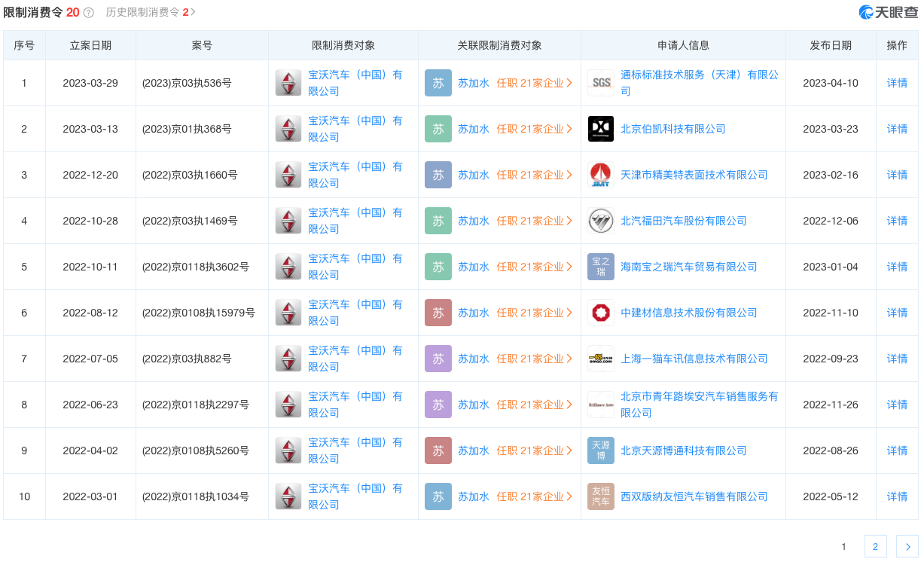924x562 pixels.
Task: Open 上海一猫车讯信息技术有限公司 link
Action: click(x=694, y=359)
